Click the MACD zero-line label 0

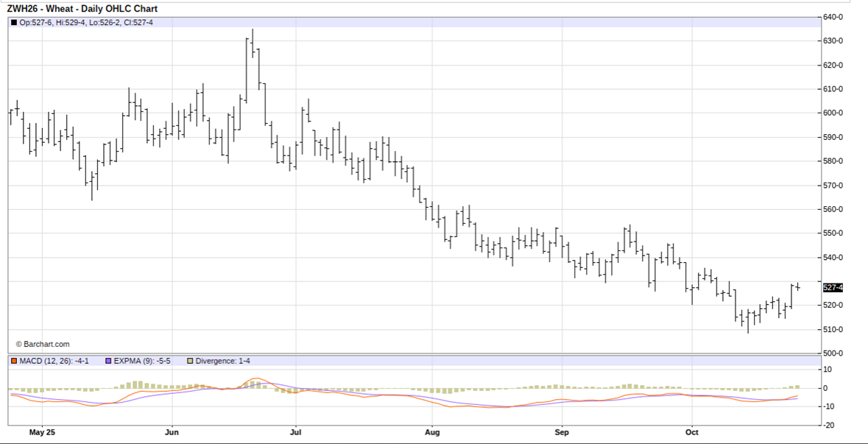(825, 388)
